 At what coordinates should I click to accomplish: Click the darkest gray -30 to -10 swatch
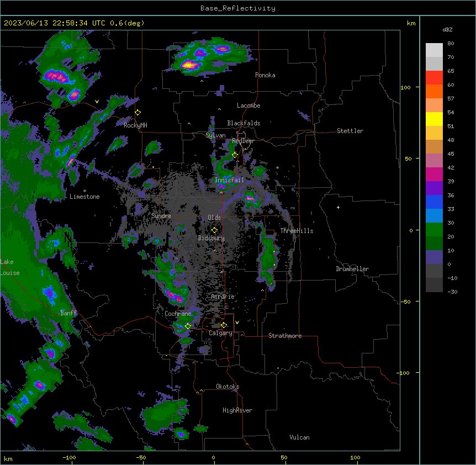[x=434, y=285]
